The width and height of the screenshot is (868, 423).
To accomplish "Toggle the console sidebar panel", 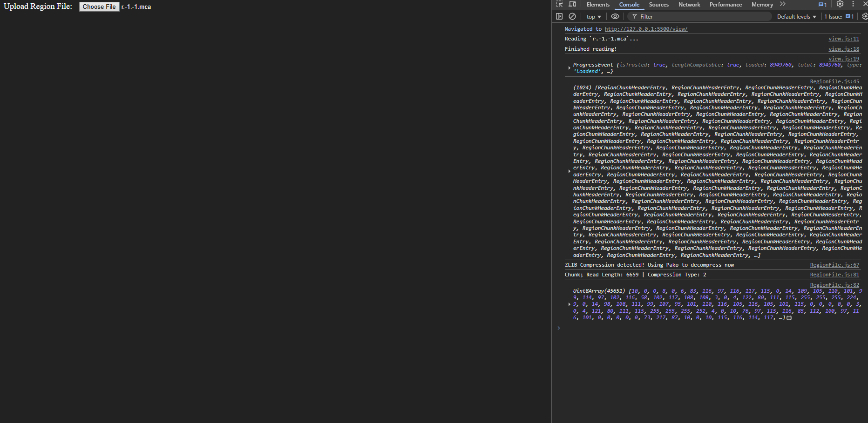I will [559, 16].
